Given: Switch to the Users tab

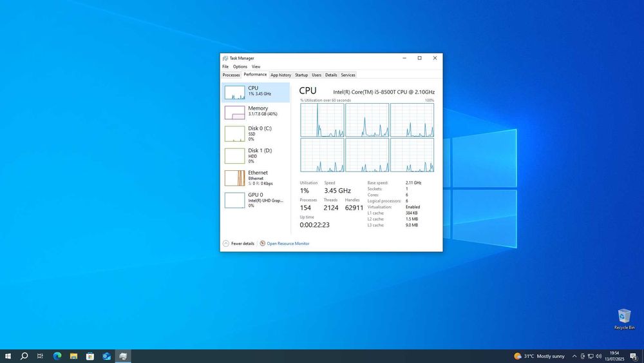Looking at the screenshot, I should point(317,75).
